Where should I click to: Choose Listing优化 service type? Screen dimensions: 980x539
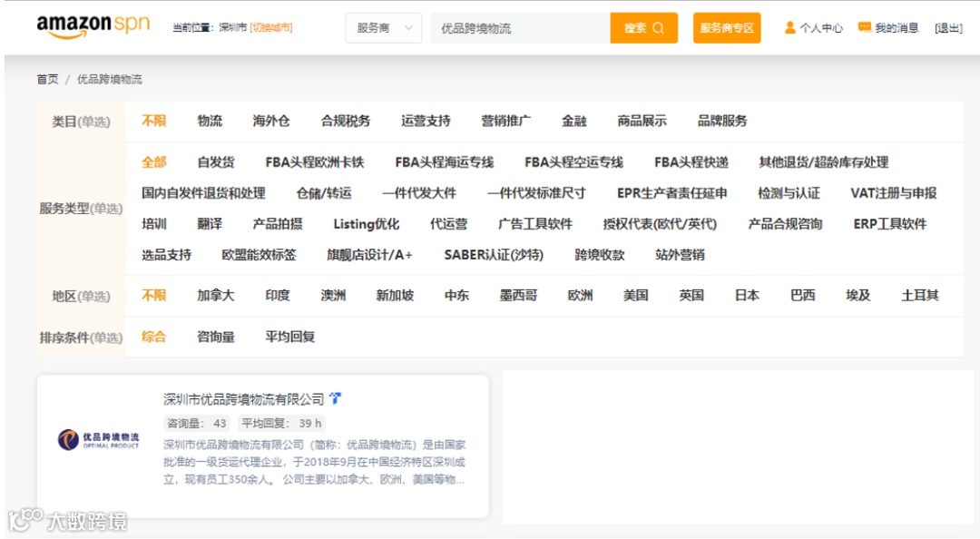[367, 224]
